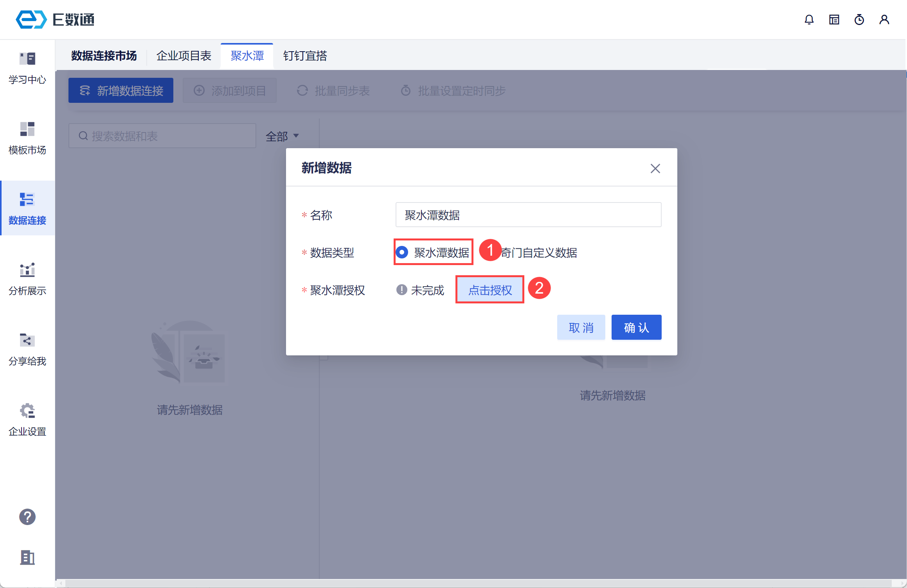Open the notifications bell icon

pyautogui.click(x=809, y=20)
